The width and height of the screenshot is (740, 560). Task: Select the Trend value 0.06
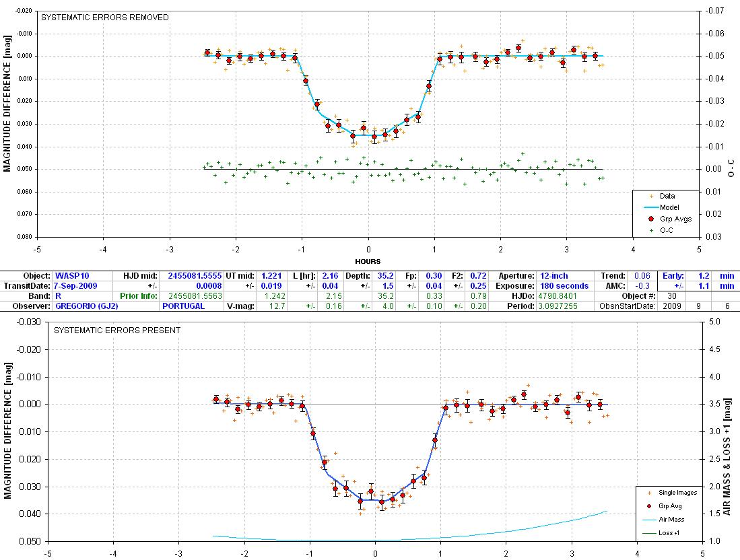click(642, 276)
